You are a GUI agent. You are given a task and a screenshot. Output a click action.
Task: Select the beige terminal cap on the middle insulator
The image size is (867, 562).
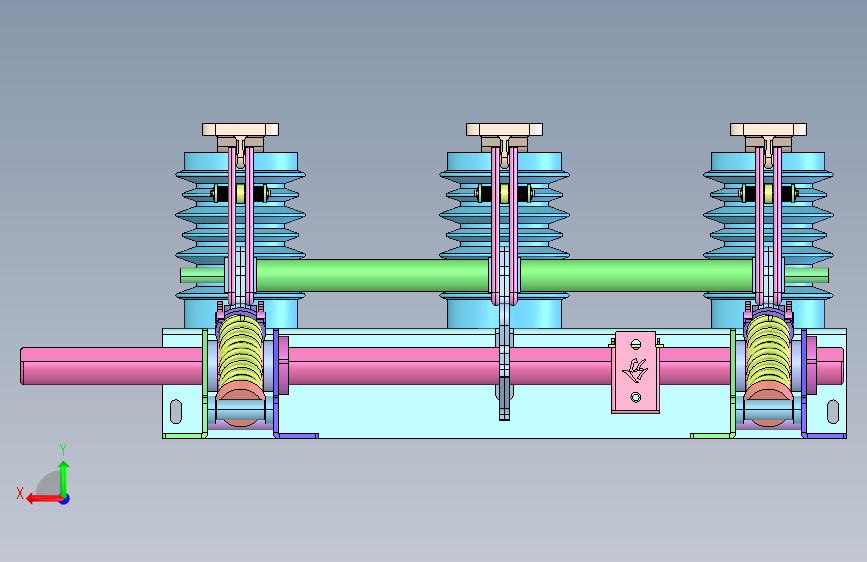point(504,129)
